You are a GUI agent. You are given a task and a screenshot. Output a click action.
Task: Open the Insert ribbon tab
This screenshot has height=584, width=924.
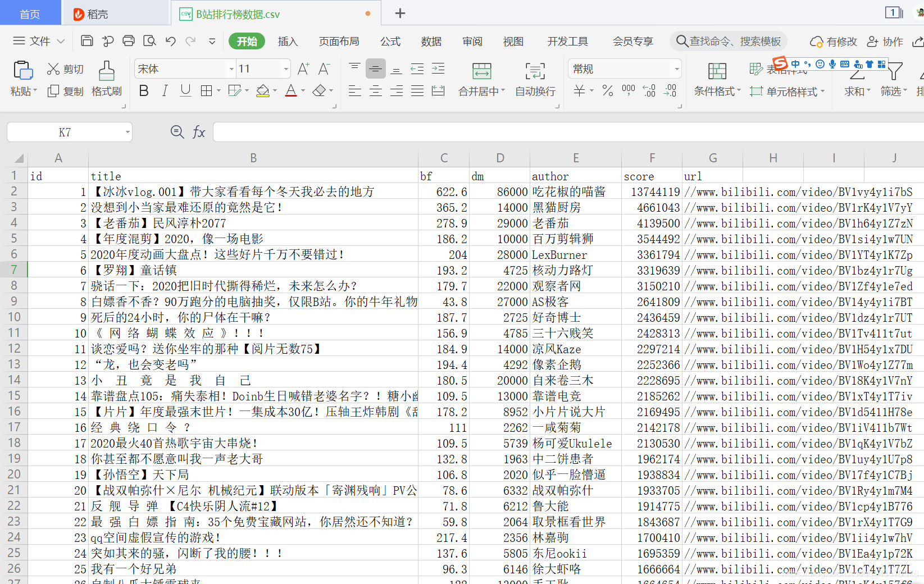[288, 42]
